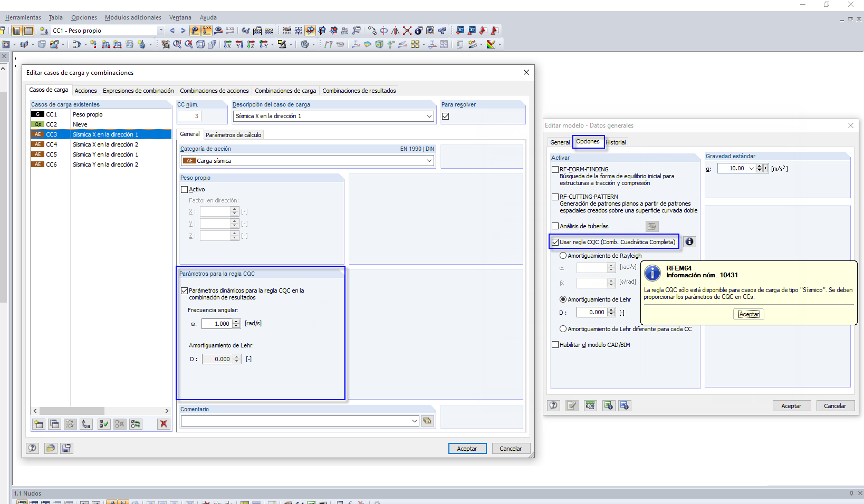Enable the Peso propio Activo checkbox
This screenshot has width=864, height=504.
pyautogui.click(x=185, y=189)
